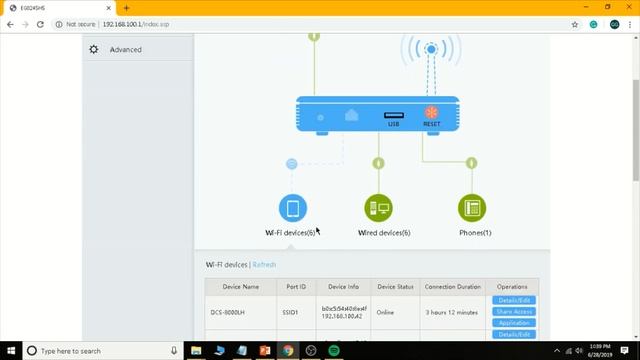The width and height of the screenshot is (640, 360).
Task: Open the Phones(1) label
Action: [475, 233]
